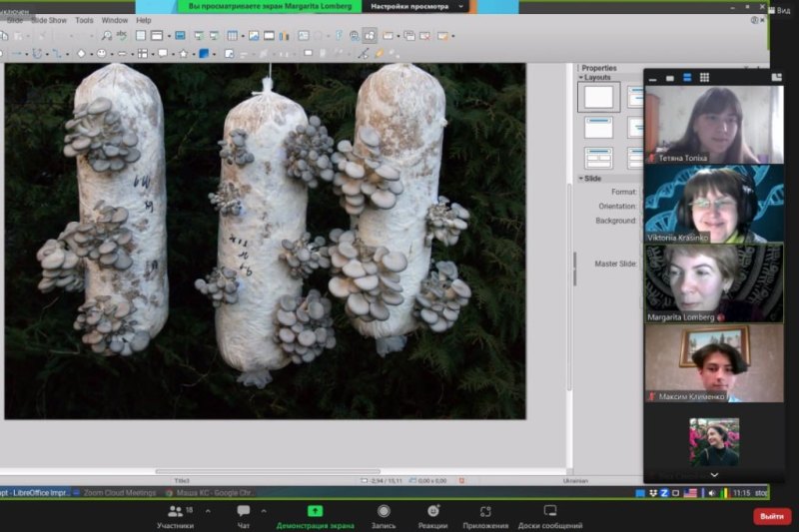Expand the arrow next to Участники
This screenshot has width=799, height=532.
[208, 510]
